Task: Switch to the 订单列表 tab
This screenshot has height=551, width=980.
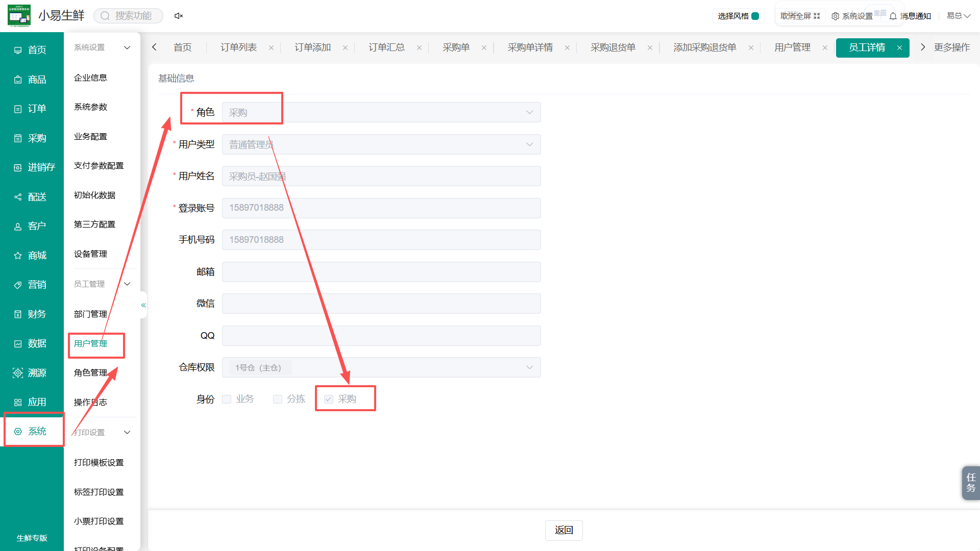Action: point(238,47)
